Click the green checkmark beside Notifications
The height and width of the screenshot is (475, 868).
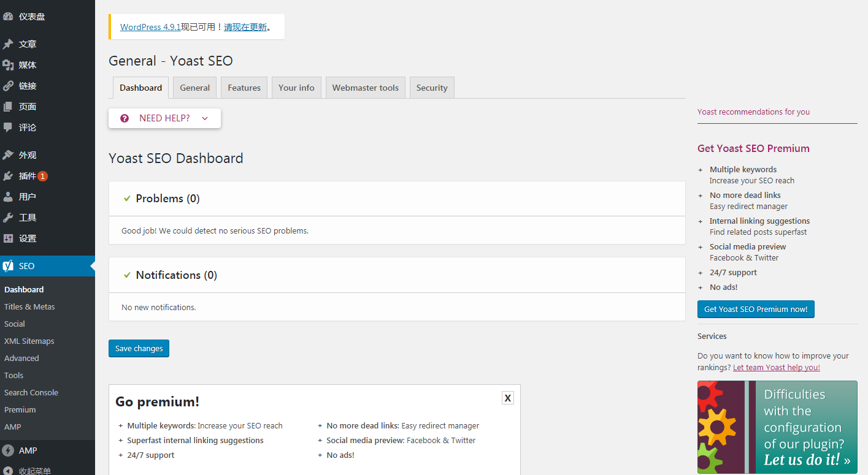point(127,275)
